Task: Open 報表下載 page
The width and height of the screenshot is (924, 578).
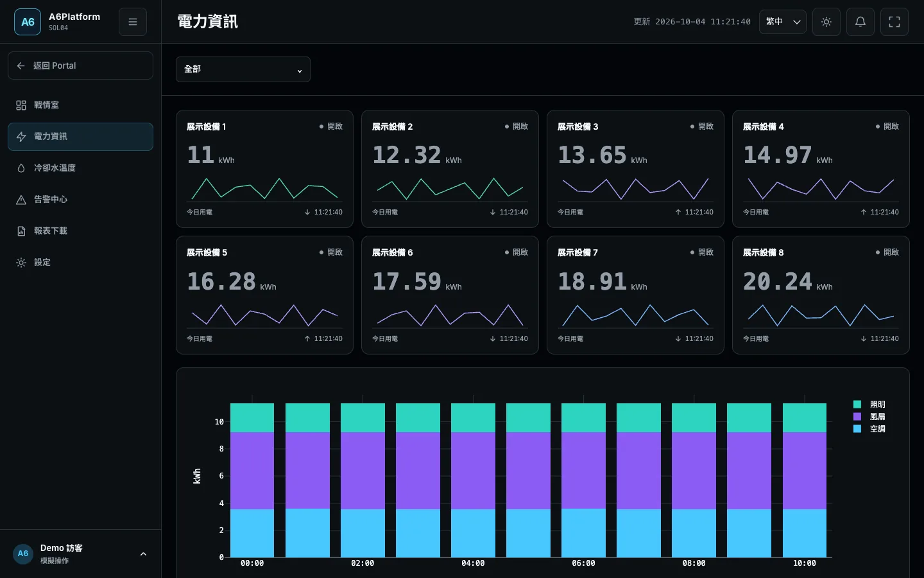Action: (80, 231)
